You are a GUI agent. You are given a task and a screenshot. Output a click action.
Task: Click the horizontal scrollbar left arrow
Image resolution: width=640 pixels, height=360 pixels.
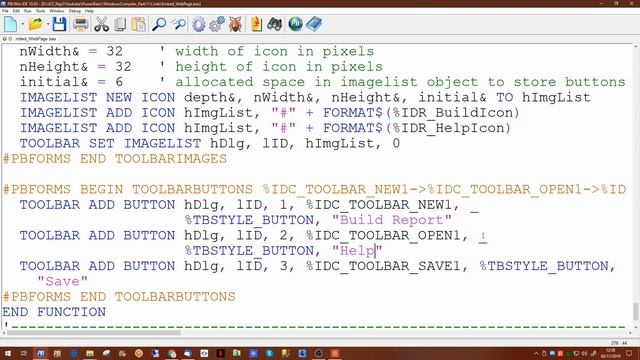click(4, 332)
